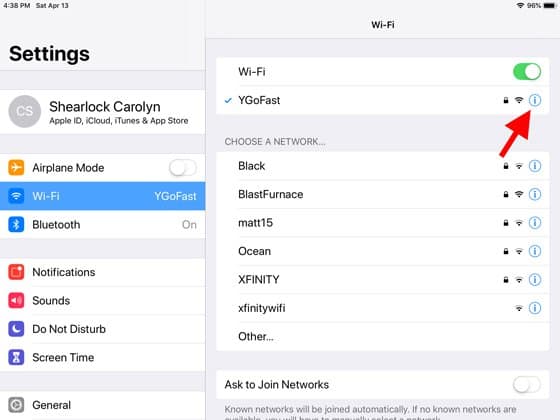Open the info icon for xfinitywifi
The image size is (560, 420).
click(x=535, y=308)
